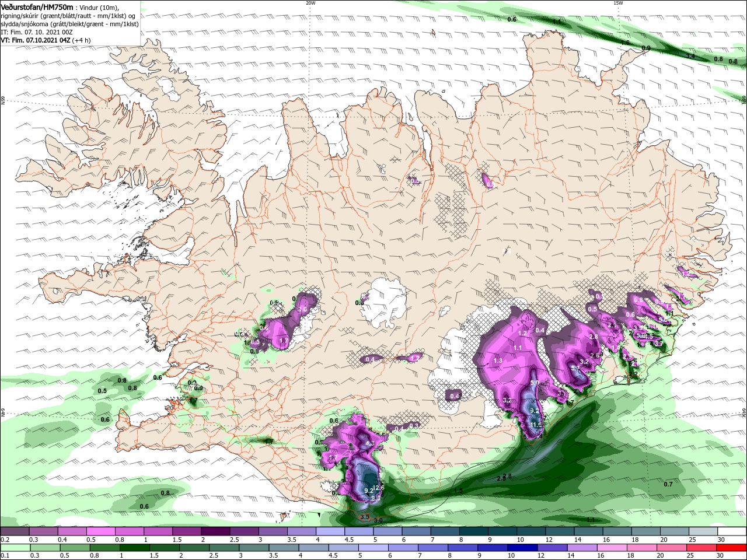Click the '1.6' value in the northeast band

pyautogui.click(x=626, y=43)
